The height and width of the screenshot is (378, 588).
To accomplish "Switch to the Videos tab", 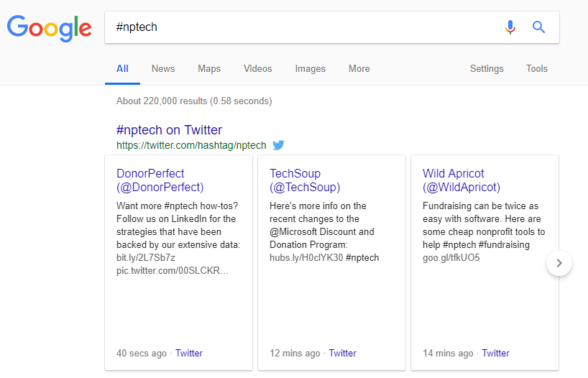I will tap(257, 68).
